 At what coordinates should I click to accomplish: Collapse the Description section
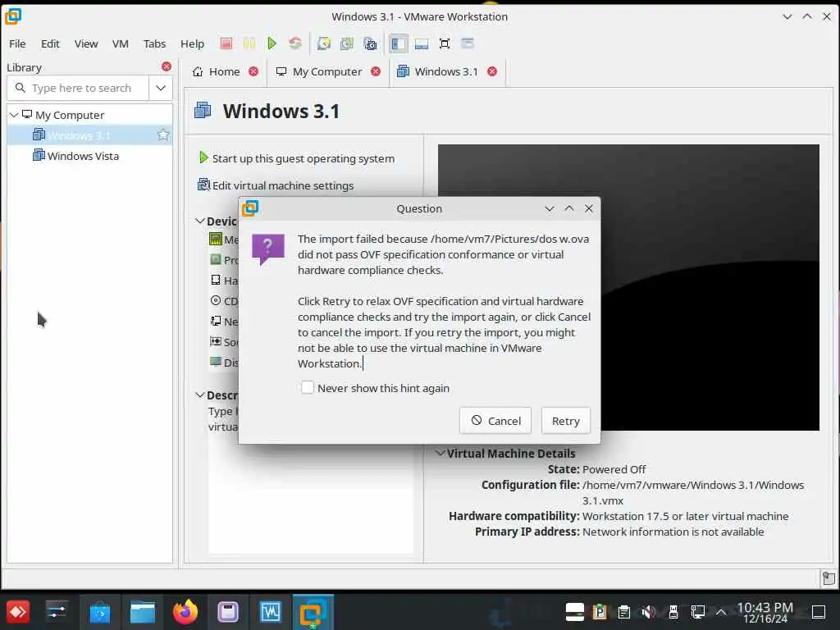coord(200,395)
